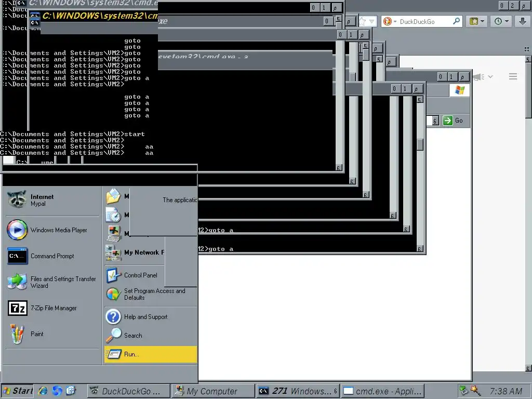Open browser downloads arrow button
The width and height of the screenshot is (532, 399).
[523, 21]
